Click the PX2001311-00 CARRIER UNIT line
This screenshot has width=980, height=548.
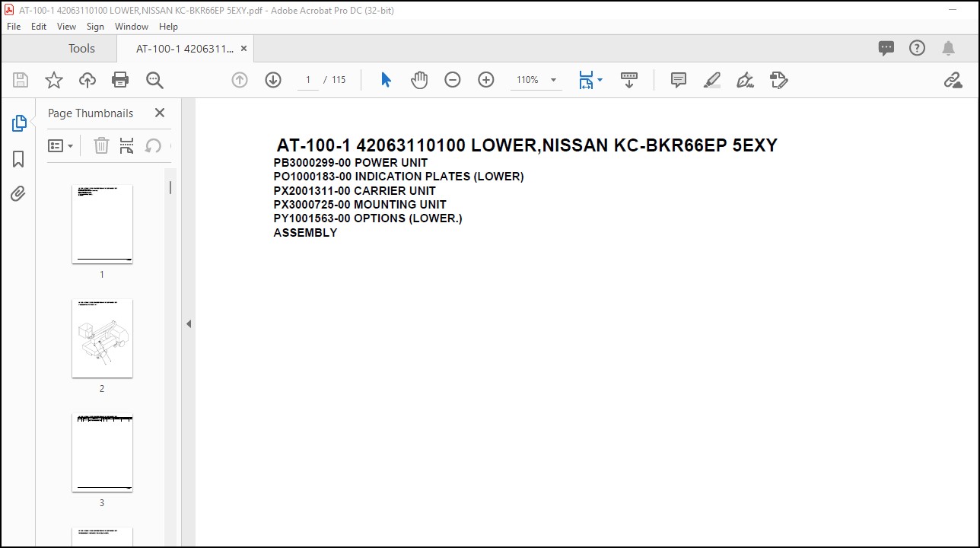point(355,191)
